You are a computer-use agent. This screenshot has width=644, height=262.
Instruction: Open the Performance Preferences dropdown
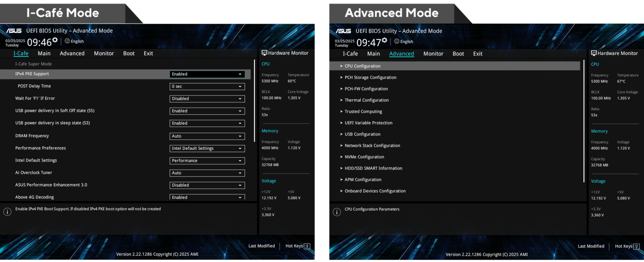[207, 148]
